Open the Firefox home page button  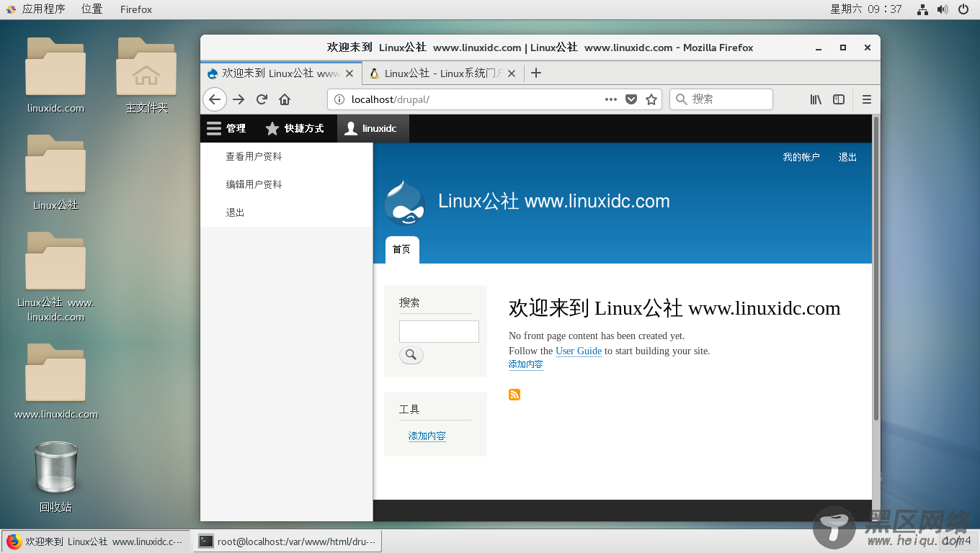coord(285,99)
